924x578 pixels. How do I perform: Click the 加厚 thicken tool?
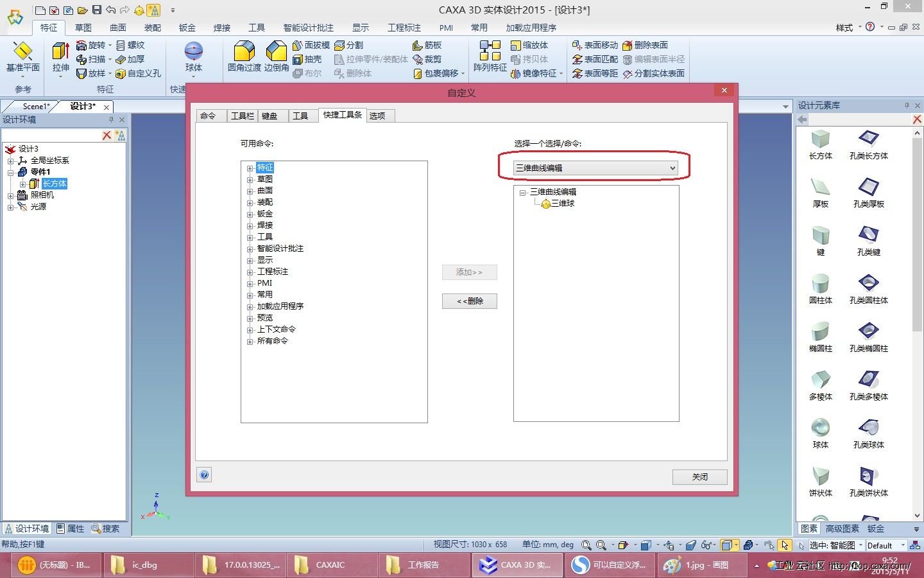(x=130, y=59)
